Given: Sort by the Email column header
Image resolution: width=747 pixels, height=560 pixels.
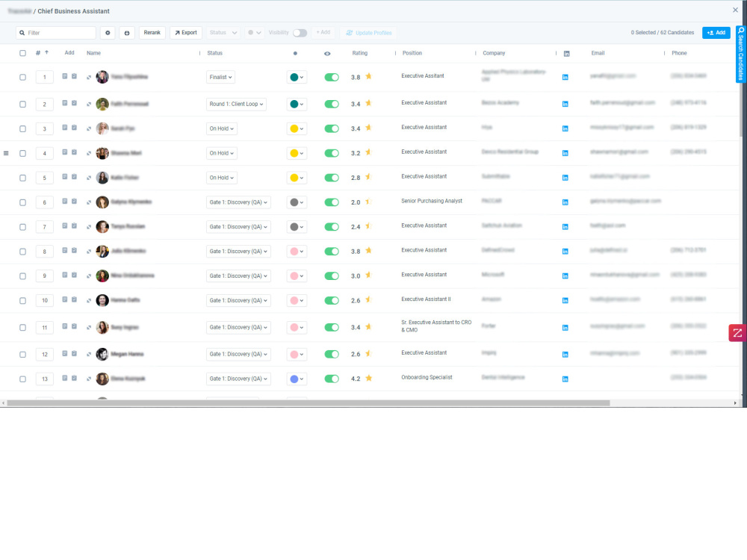Looking at the screenshot, I should point(598,53).
